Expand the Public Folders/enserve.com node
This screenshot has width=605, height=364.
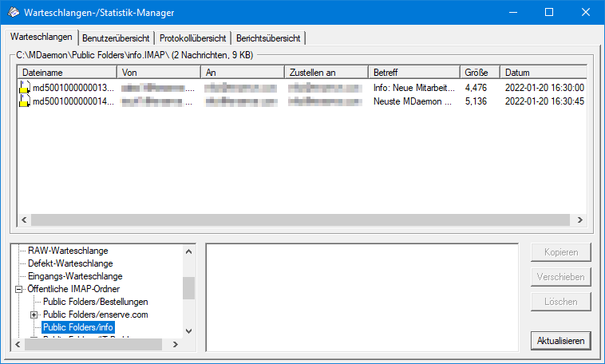[x=34, y=315]
